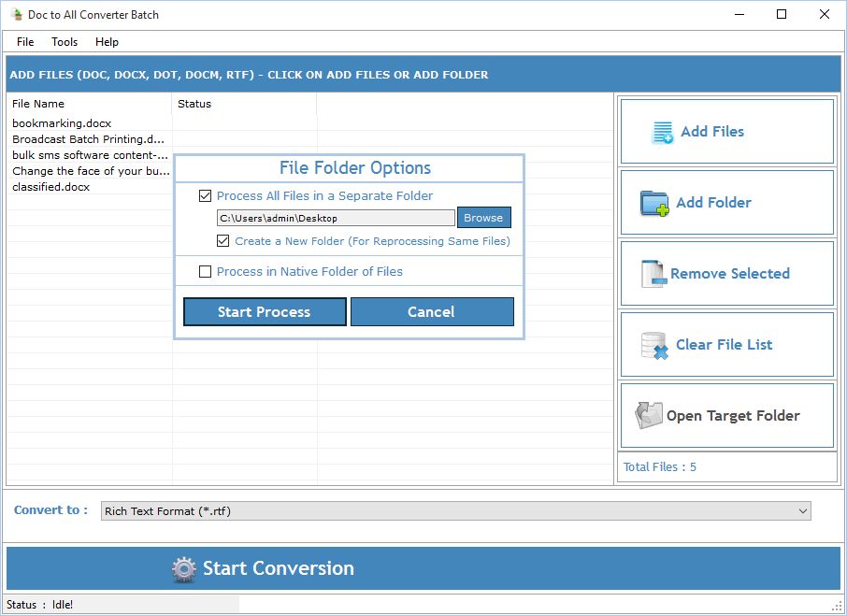Cancel the File Folder Options dialog
This screenshot has height=616, width=847.
pyautogui.click(x=432, y=311)
